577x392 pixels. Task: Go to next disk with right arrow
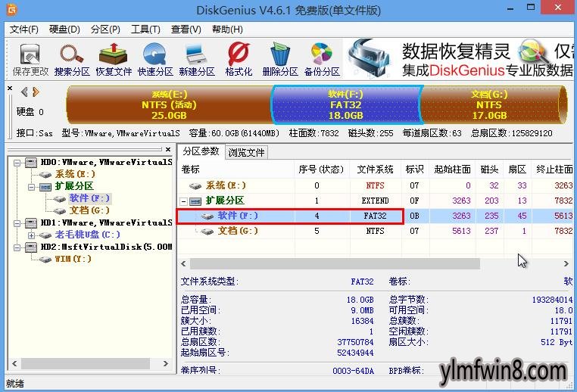pos(35,92)
